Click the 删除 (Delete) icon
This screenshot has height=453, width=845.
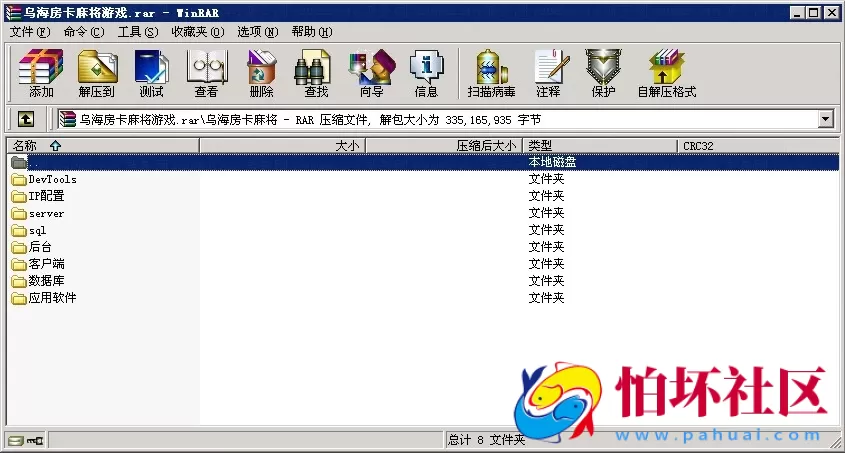click(x=261, y=73)
